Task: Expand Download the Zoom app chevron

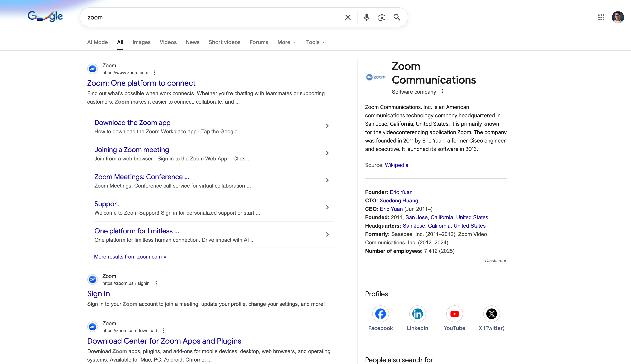Action: coord(327,126)
